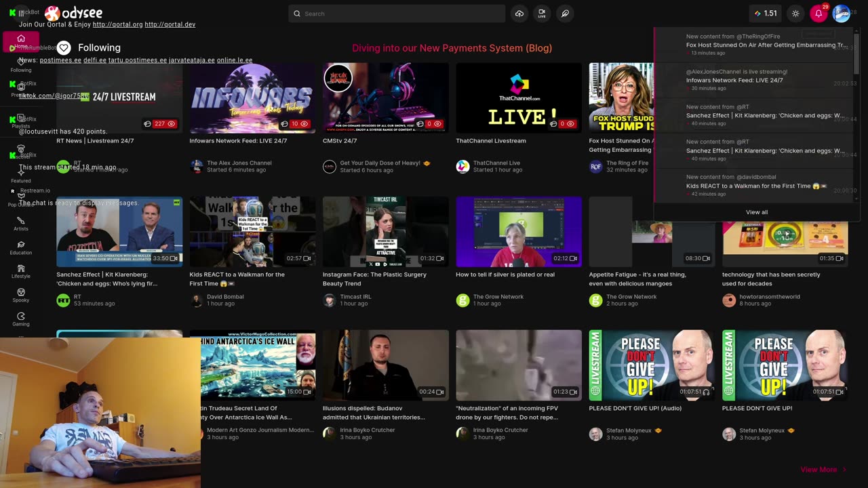Click howtoransomtheworld channel name
The image size is (868, 488).
(770, 296)
